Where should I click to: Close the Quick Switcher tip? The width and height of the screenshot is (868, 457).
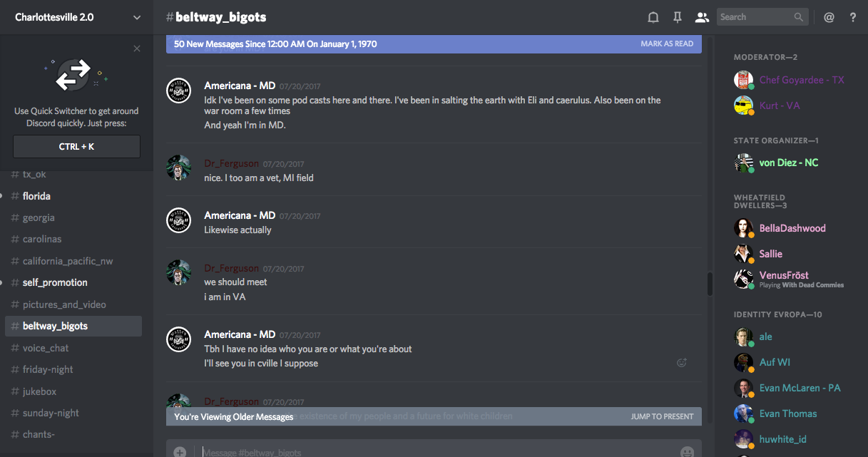[137, 48]
